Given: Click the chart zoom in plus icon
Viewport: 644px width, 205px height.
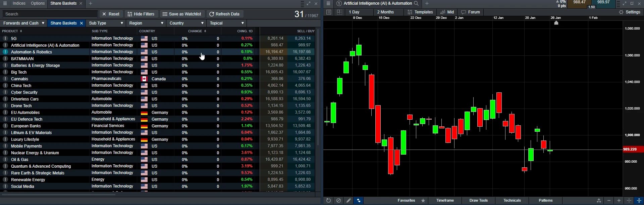Looking at the screenshot, I should click(x=619, y=201).
